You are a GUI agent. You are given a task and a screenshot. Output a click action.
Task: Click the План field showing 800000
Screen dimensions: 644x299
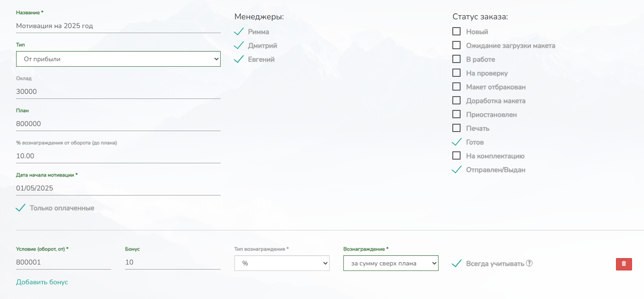point(118,124)
